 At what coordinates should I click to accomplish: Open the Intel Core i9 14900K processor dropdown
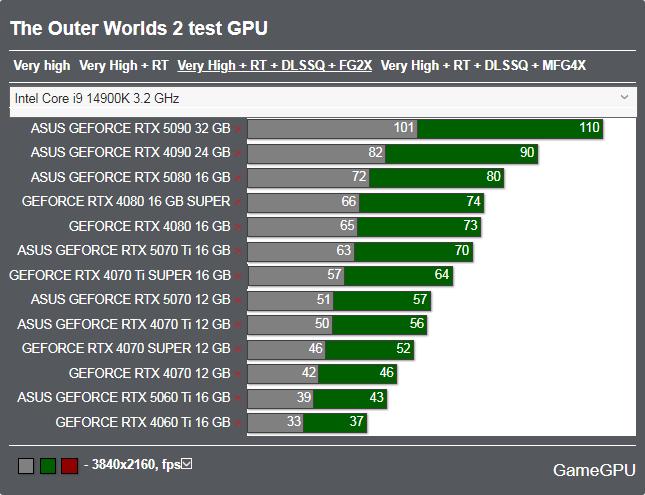(322, 98)
